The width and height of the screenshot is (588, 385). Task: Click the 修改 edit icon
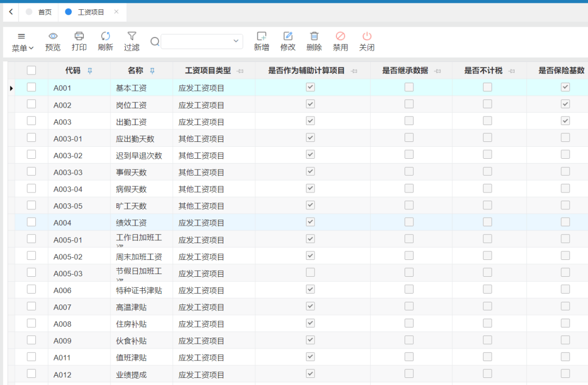click(288, 36)
